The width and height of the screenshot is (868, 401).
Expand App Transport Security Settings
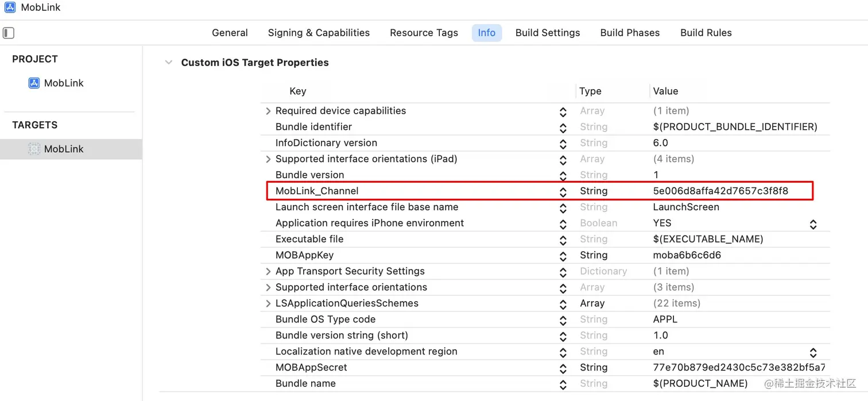tap(268, 271)
